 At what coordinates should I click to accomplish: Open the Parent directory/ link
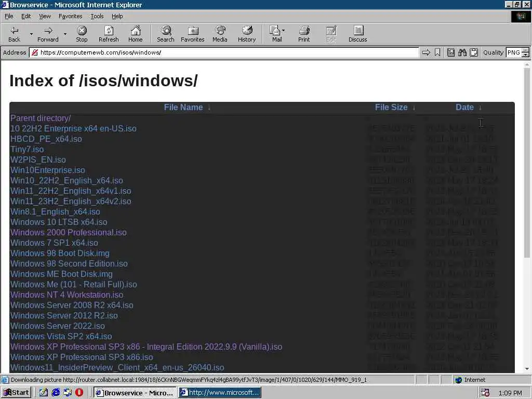(x=41, y=118)
